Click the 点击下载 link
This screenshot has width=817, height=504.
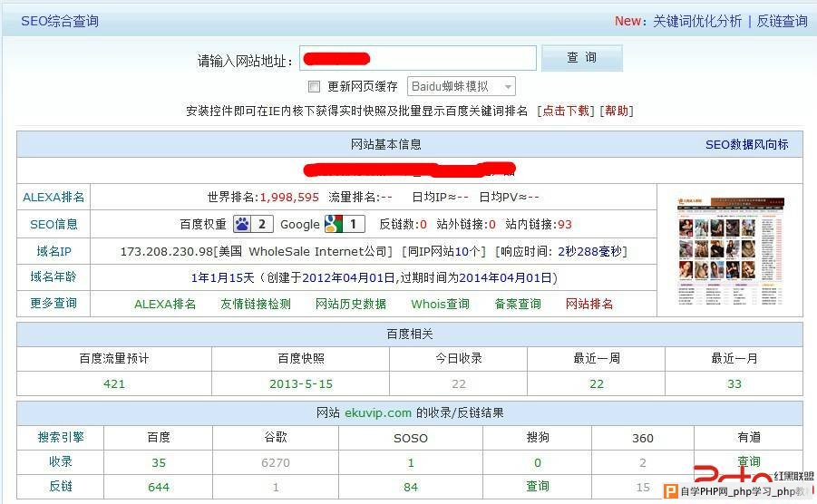pyautogui.click(x=566, y=111)
